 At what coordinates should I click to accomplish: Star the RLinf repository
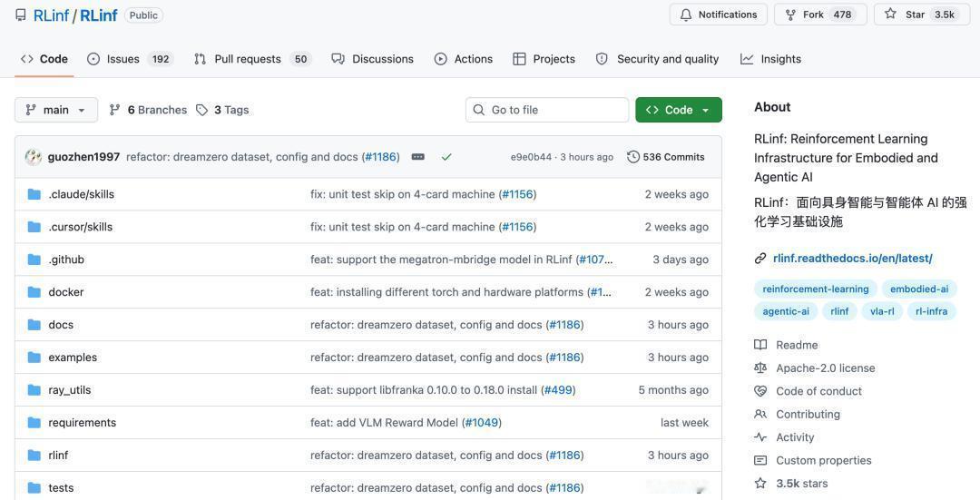pos(921,15)
